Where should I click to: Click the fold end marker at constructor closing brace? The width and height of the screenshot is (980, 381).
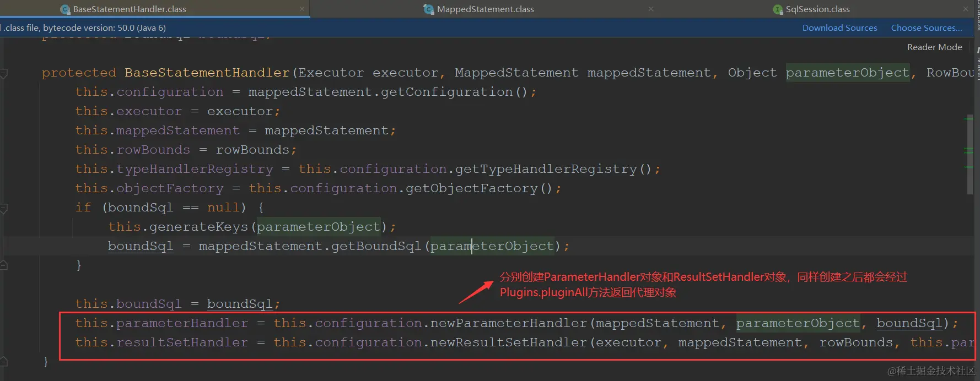(x=4, y=362)
